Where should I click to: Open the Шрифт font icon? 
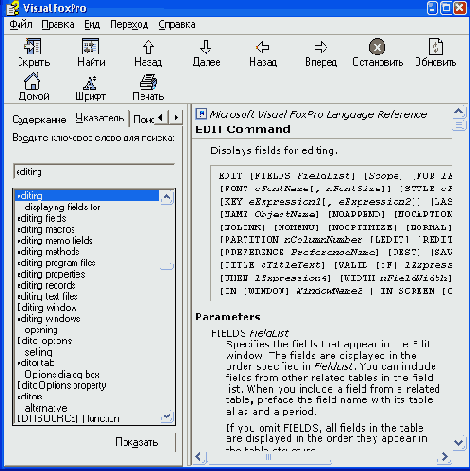click(90, 83)
